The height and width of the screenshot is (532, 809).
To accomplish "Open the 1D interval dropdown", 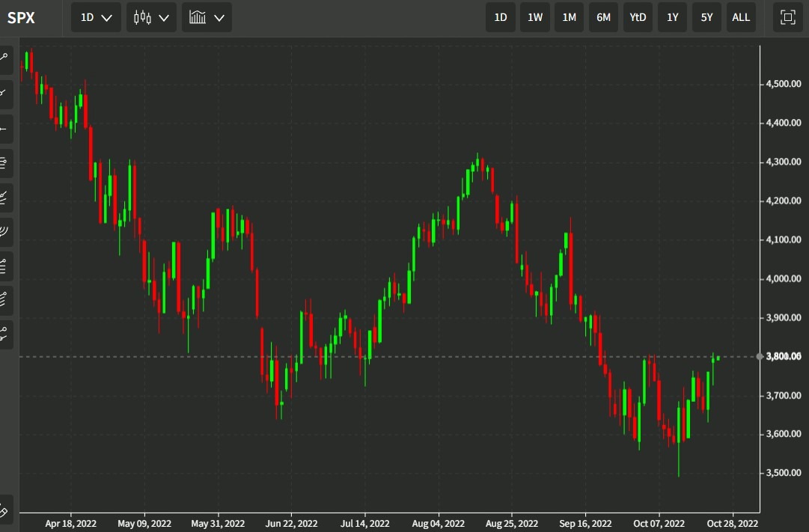I will [x=96, y=17].
